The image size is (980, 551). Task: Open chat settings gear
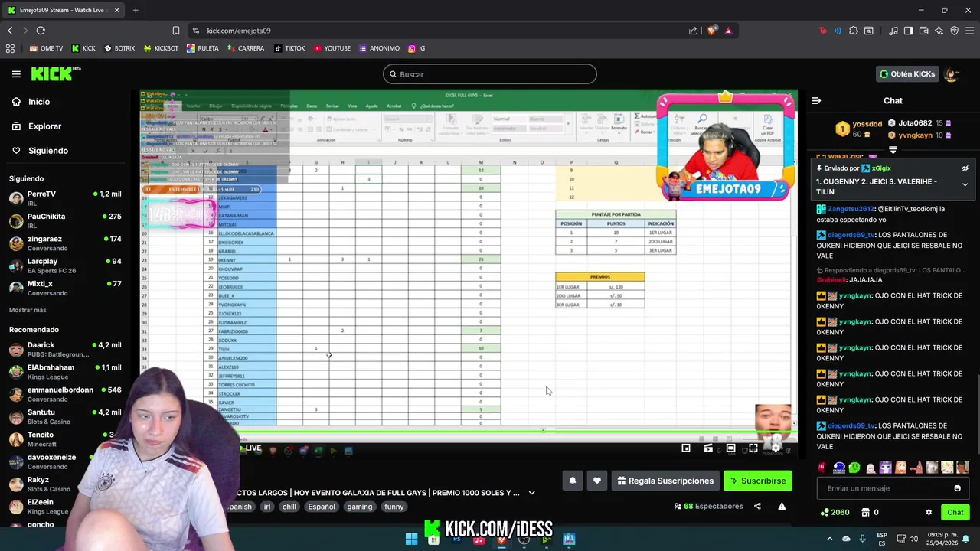pyautogui.click(x=929, y=512)
